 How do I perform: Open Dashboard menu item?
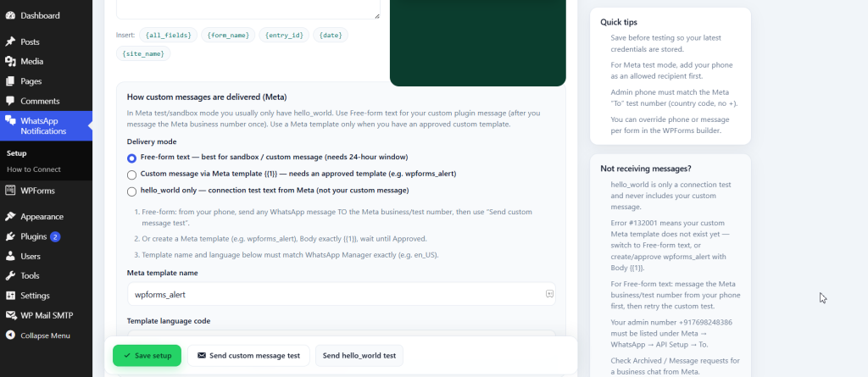(x=46, y=15)
